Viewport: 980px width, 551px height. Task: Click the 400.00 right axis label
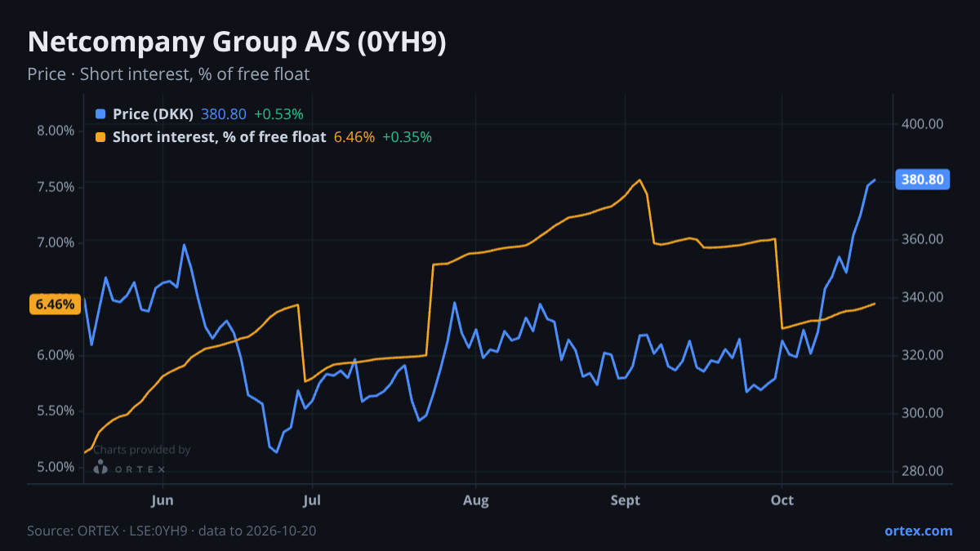coord(923,124)
